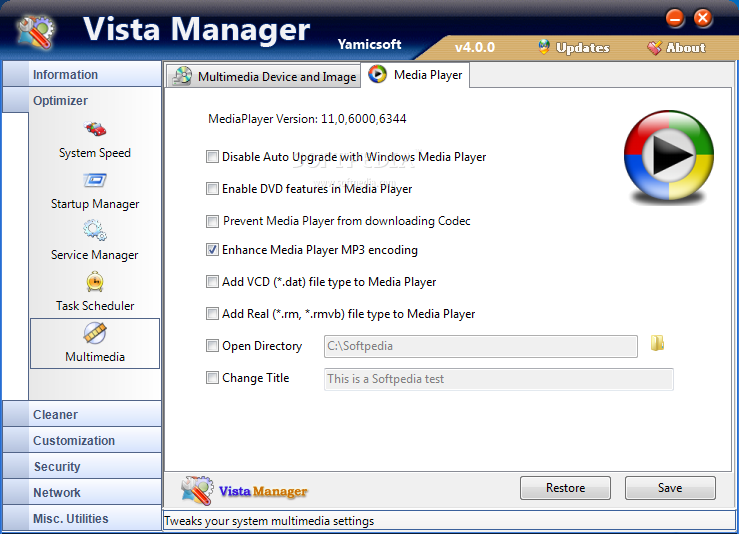
Task: Click the Restore button
Action: [x=565, y=488]
